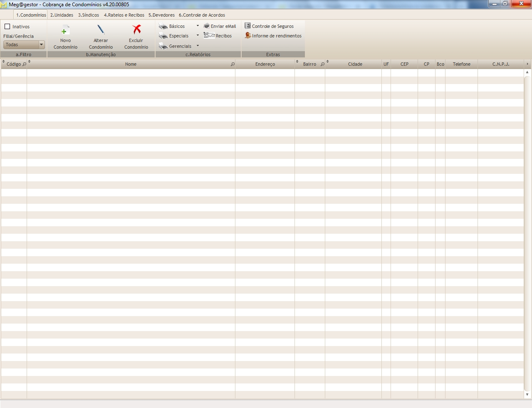The image size is (532, 408).
Task: Expand the Gerenciais reports dropdown
Action: click(x=198, y=46)
